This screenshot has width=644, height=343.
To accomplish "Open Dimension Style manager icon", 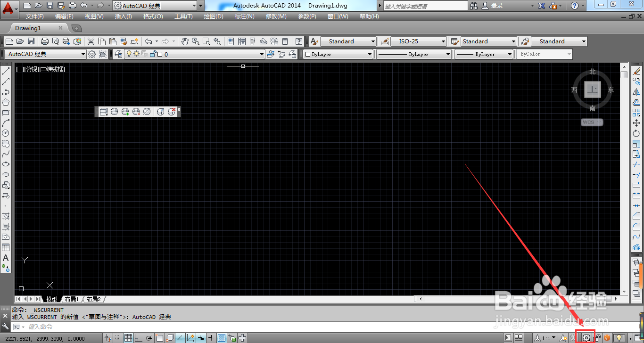I will point(384,41).
